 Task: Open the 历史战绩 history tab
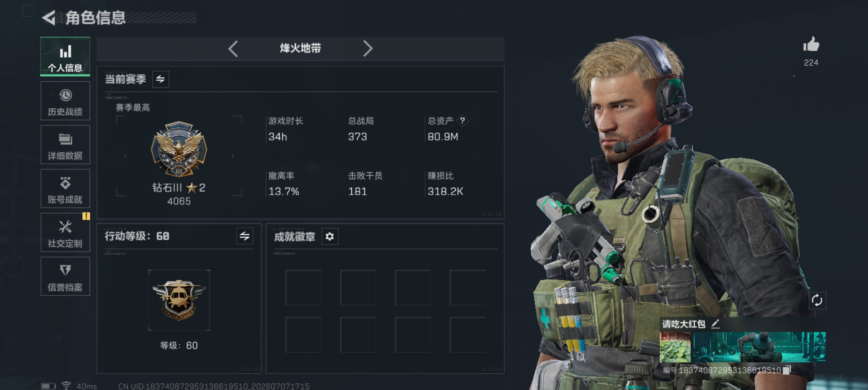pyautogui.click(x=65, y=101)
